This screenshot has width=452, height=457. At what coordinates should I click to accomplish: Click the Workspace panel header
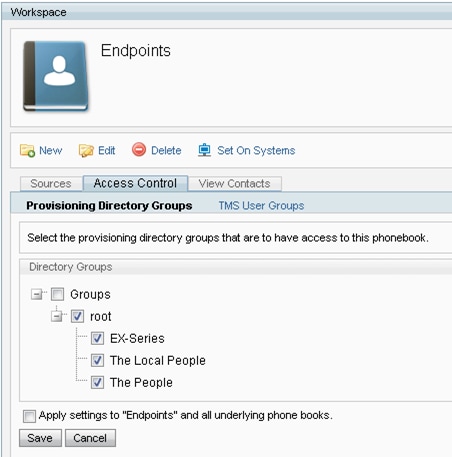click(x=227, y=12)
